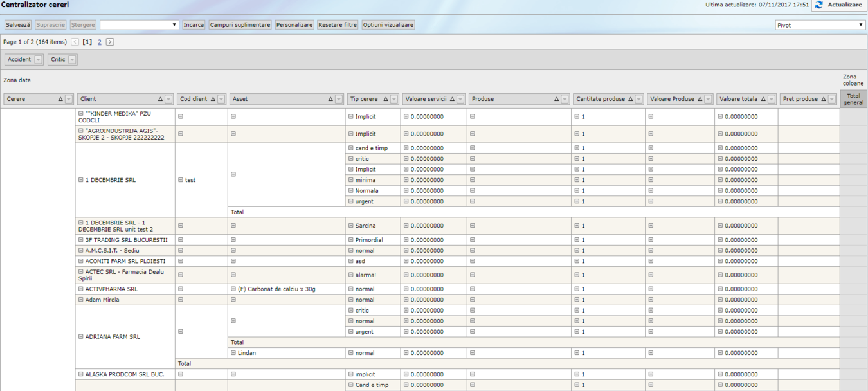Open Campuri suplimentare

(240, 25)
